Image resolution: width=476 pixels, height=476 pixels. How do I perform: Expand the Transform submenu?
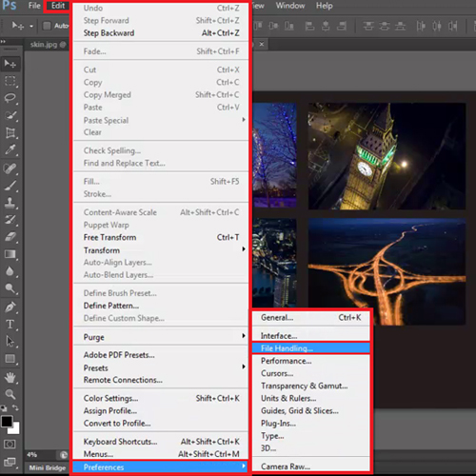tap(161, 250)
